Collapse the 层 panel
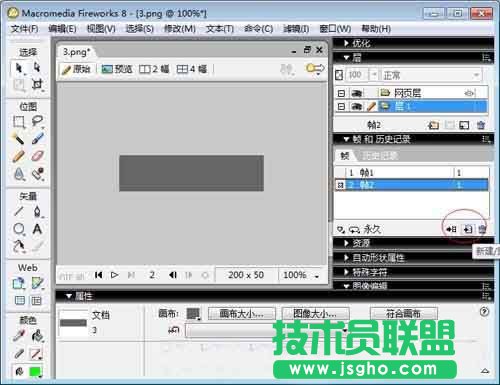The width and height of the screenshot is (500, 385). (x=347, y=58)
